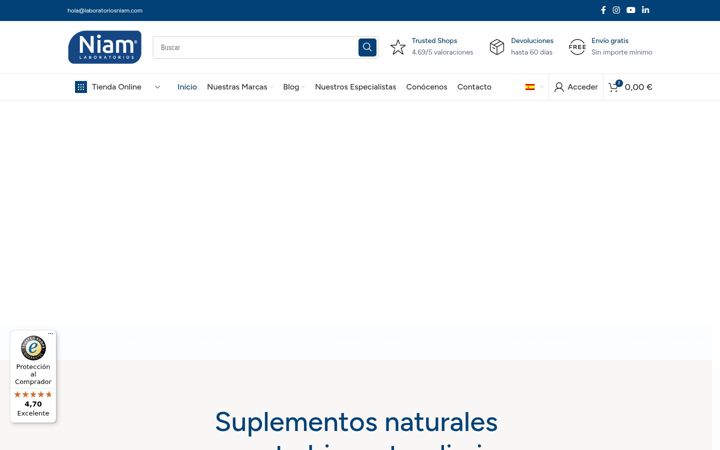Image resolution: width=720 pixels, height=450 pixels.
Task: Click the 4,70 rating score
Action: coord(33,404)
